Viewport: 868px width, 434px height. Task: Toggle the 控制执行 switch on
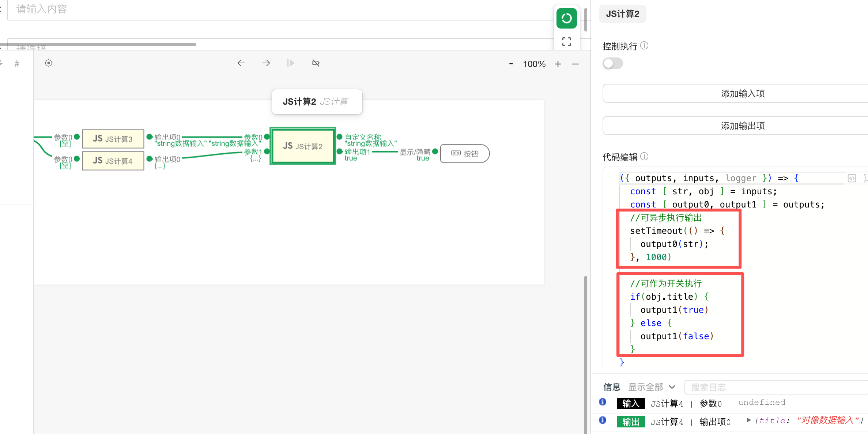click(x=612, y=63)
